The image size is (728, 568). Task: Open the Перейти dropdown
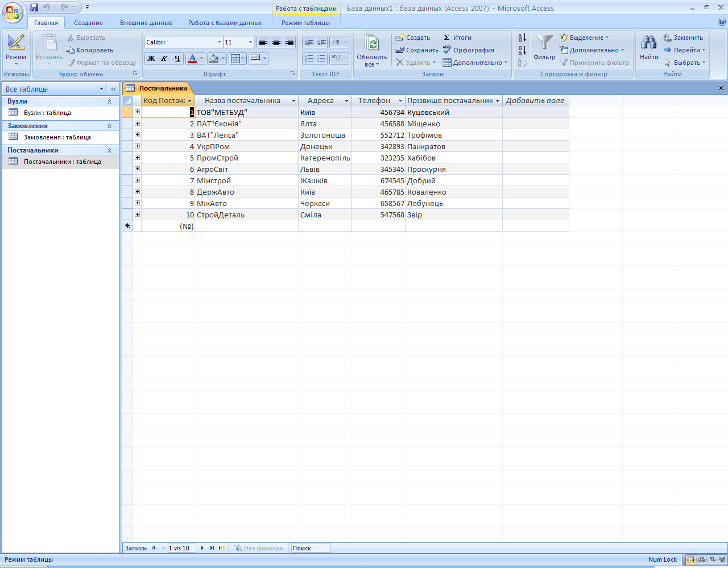point(684,50)
